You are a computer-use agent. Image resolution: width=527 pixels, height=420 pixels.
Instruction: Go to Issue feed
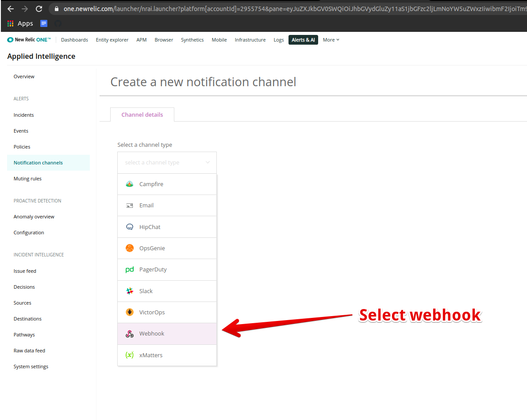[x=25, y=271]
